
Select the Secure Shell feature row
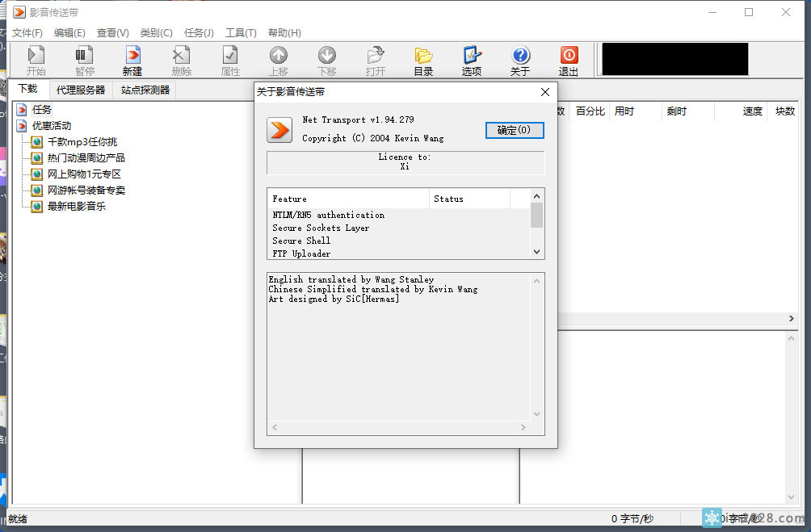301,241
